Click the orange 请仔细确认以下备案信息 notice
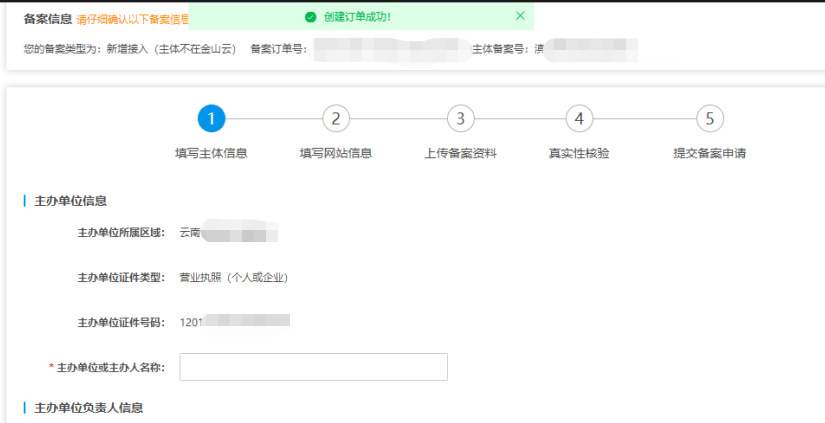Image resolution: width=825 pixels, height=423 pixels. (x=133, y=20)
